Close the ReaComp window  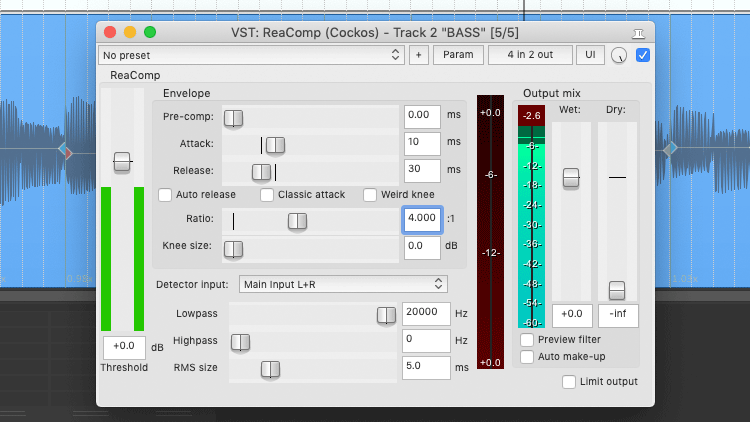(x=110, y=33)
